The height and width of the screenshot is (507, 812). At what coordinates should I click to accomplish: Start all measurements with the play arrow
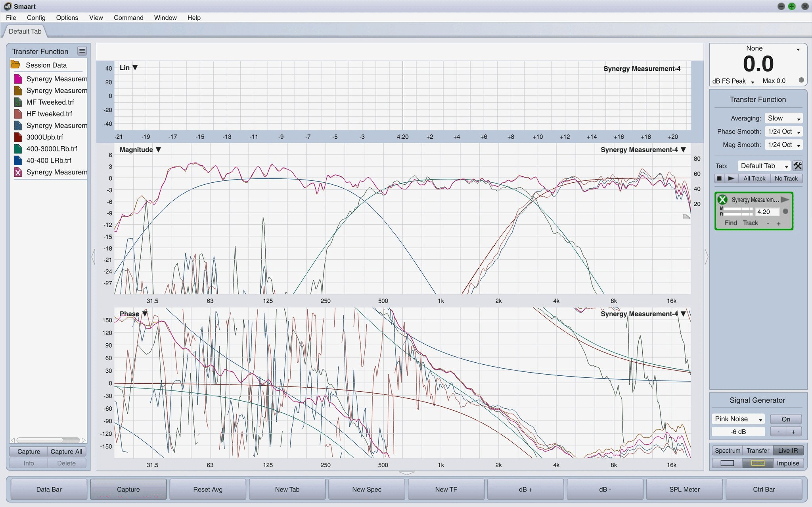pos(731,178)
